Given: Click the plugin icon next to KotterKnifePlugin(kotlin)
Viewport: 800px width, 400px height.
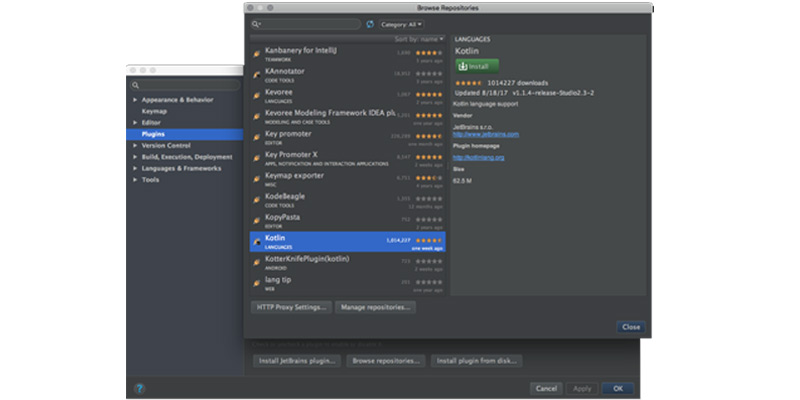Looking at the screenshot, I should coord(257,263).
